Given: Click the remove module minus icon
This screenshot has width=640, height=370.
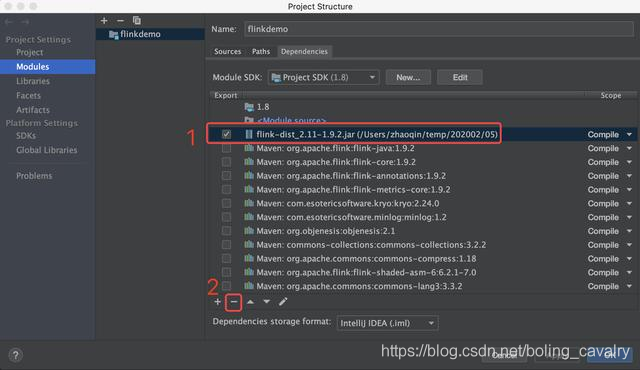Looking at the screenshot, I should coord(120,20).
